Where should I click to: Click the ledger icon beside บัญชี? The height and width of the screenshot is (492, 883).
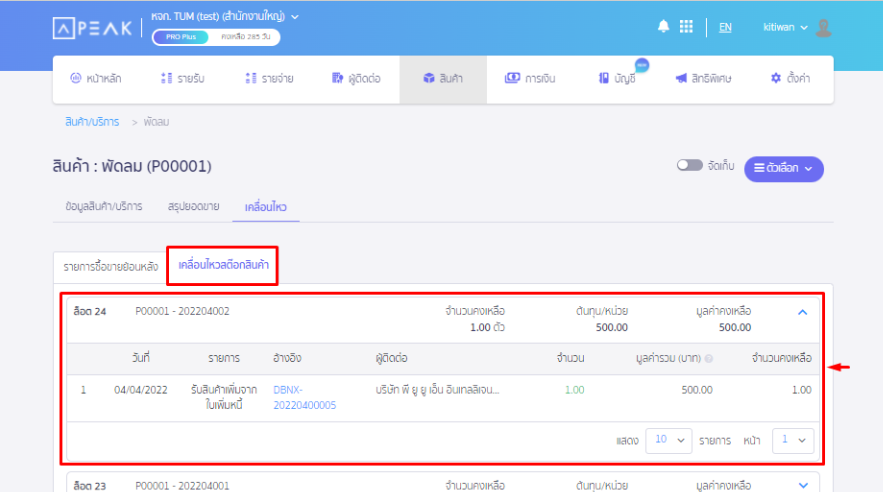604,78
